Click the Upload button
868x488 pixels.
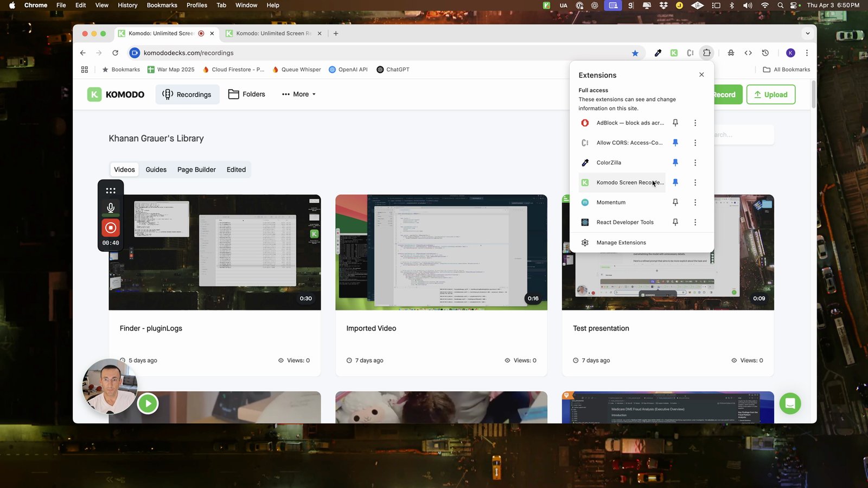(x=771, y=94)
